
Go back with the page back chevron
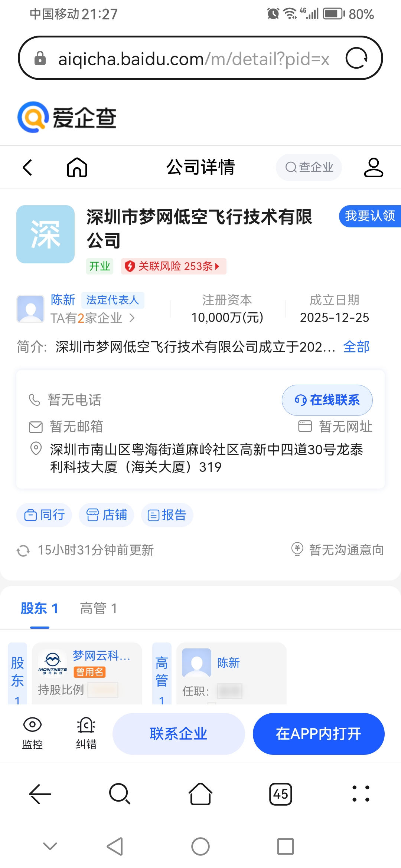coord(28,167)
